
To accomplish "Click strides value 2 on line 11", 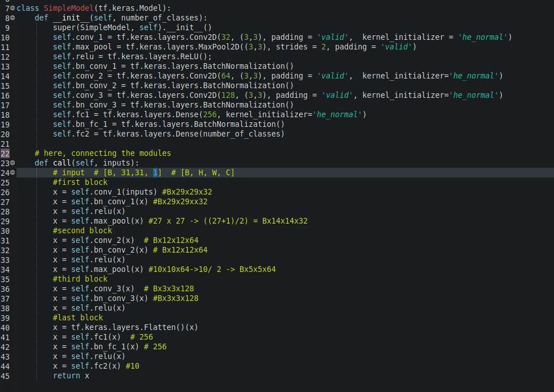I will coord(323,47).
